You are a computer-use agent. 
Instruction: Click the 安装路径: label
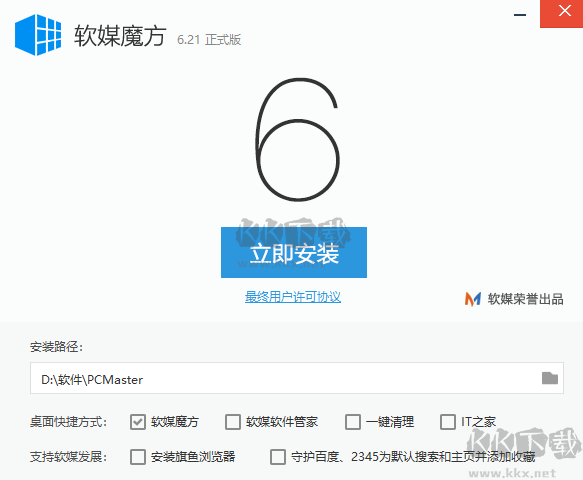56,347
